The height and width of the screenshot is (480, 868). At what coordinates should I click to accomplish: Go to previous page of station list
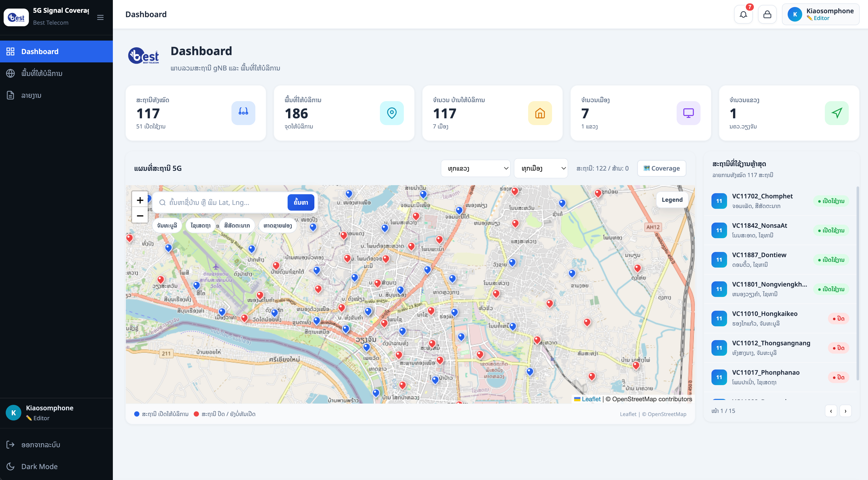point(831,411)
